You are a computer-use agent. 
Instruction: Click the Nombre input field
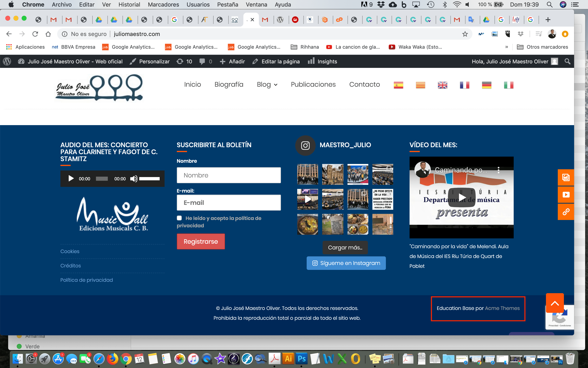click(x=229, y=175)
